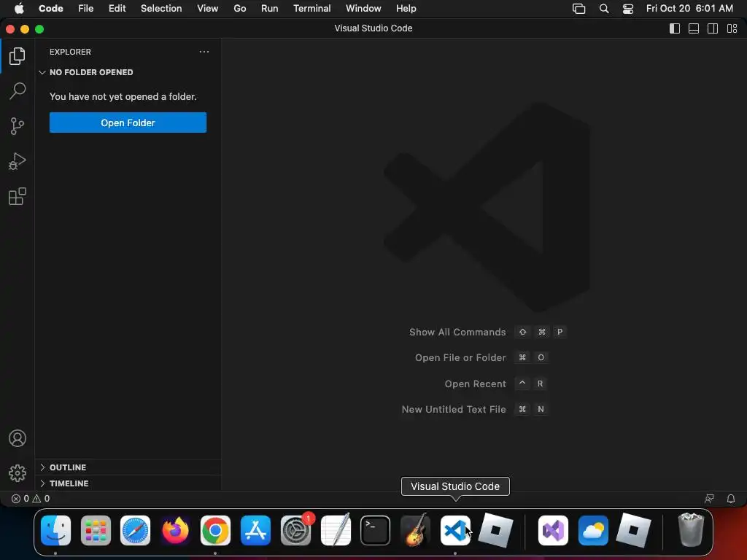Expand the Timeline section
747x560 pixels.
point(128,483)
